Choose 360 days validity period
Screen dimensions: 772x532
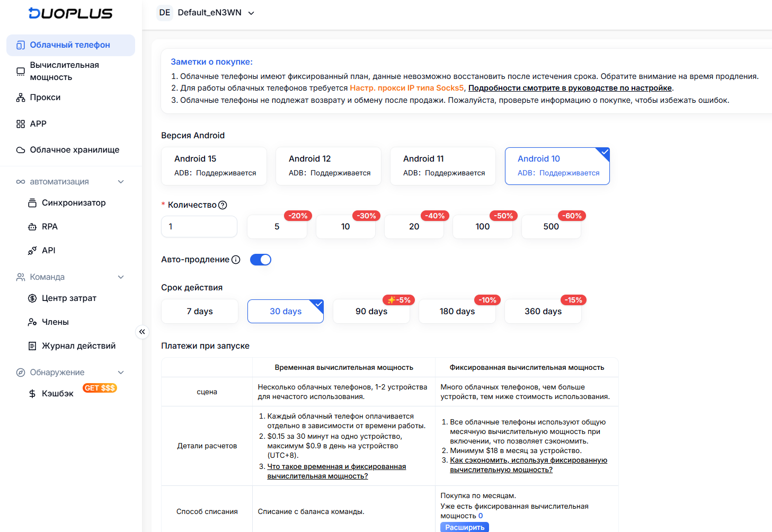point(543,312)
